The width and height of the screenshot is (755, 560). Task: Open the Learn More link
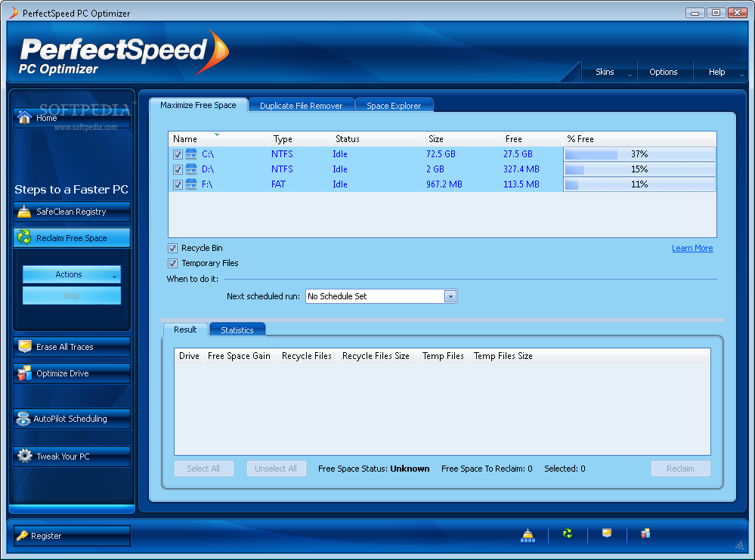[692, 248]
